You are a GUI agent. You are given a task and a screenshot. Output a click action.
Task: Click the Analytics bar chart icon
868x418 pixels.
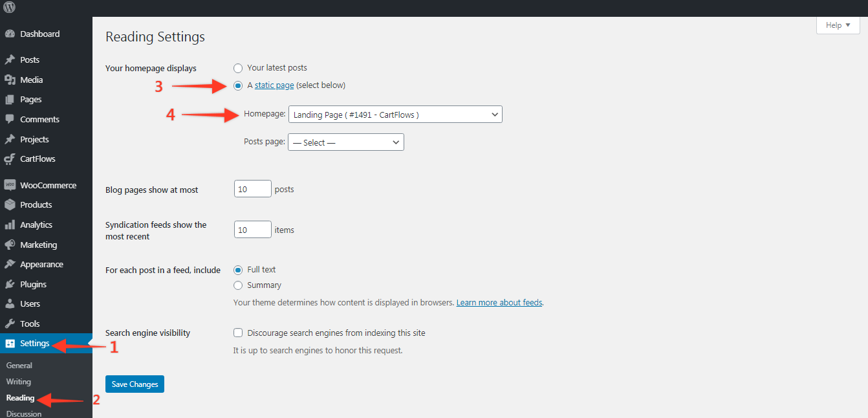pos(10,225)
